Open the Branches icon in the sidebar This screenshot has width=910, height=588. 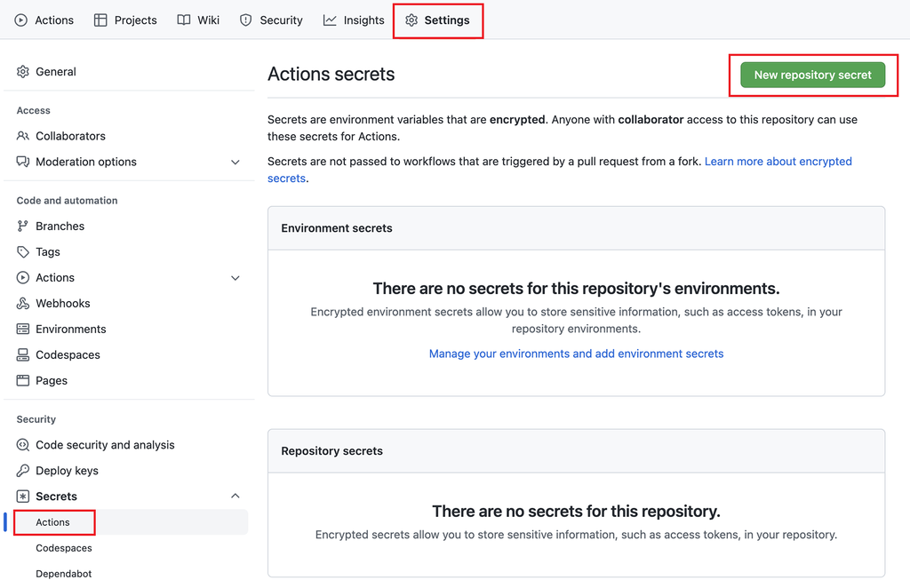click(x=23, y=226)
